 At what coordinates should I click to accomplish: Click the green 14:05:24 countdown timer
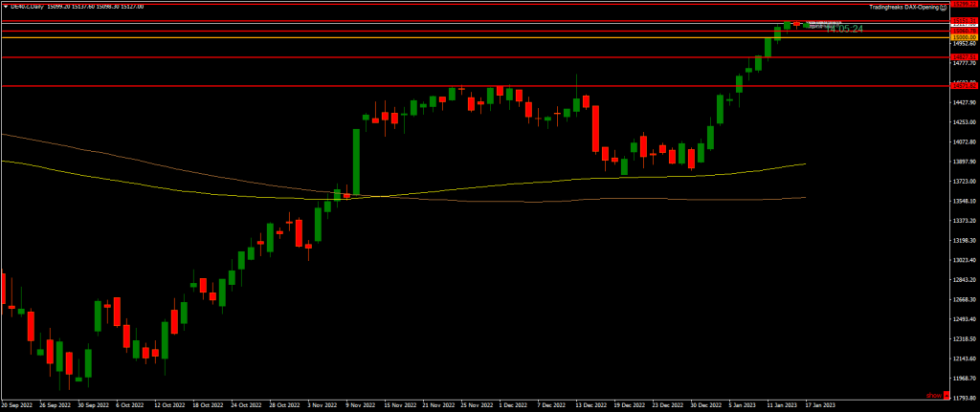pyautogui.click(x=844, y=29)
